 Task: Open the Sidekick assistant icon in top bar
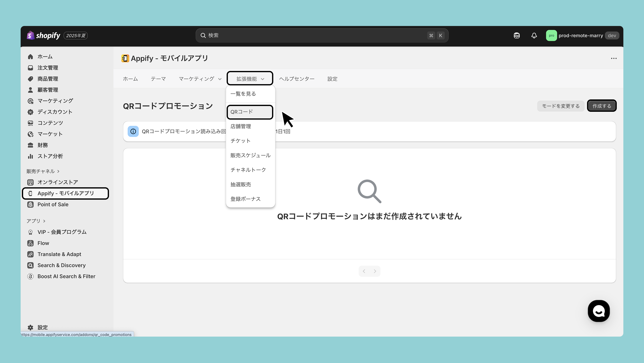(516, 35)
